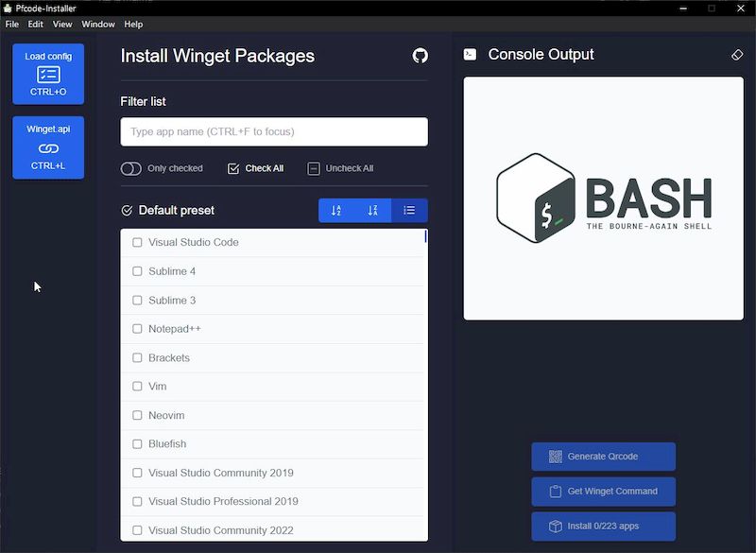Sort the app list A to Z

(x=335, y=210)
